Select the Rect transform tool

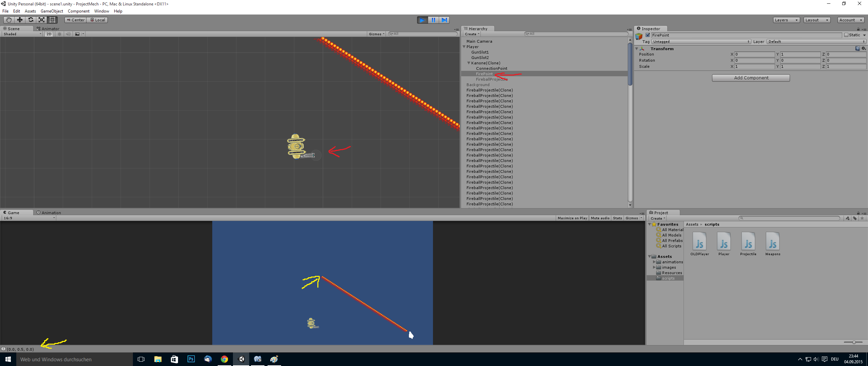click(52, 20)
